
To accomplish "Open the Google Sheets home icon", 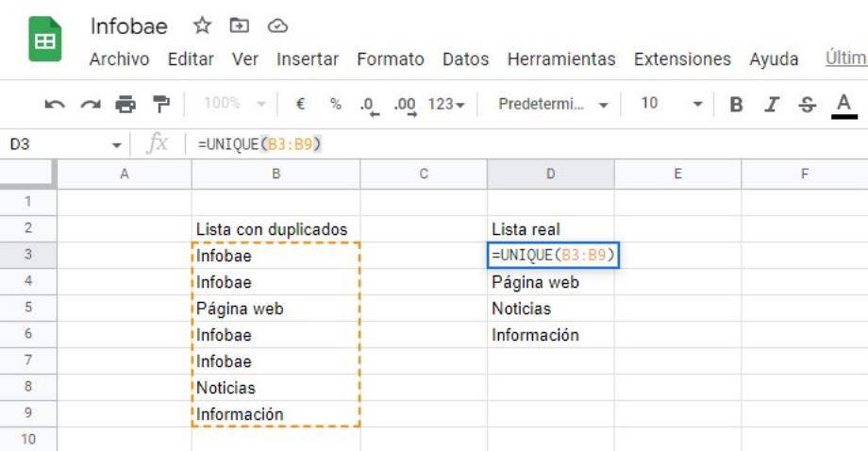I will [x=45, y=40].
